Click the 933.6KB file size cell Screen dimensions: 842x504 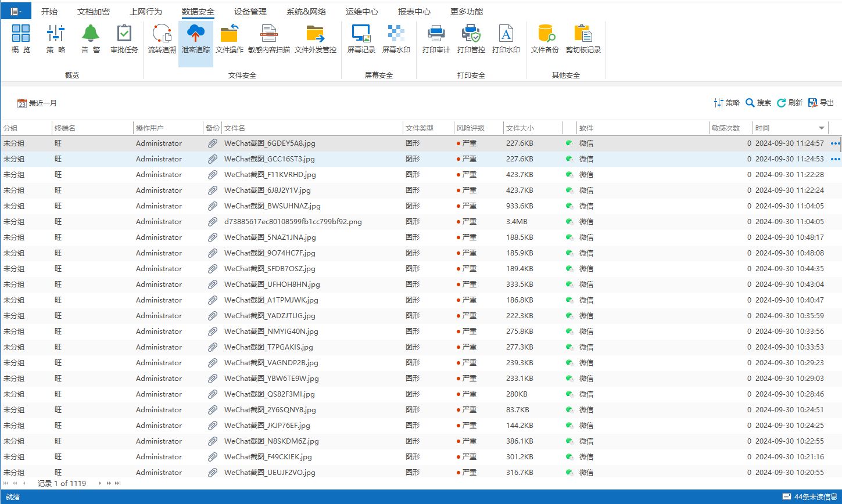click(519, 206)
